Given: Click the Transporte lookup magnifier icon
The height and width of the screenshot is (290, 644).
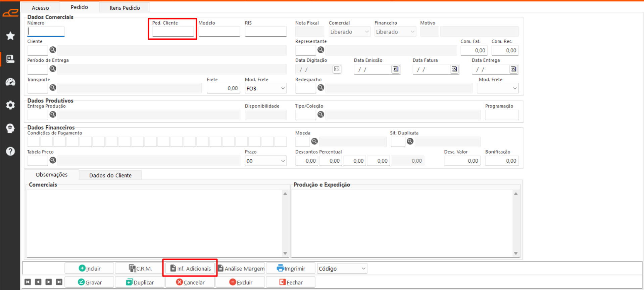Looking at the screenshot, I should click(x=53, y=88).
